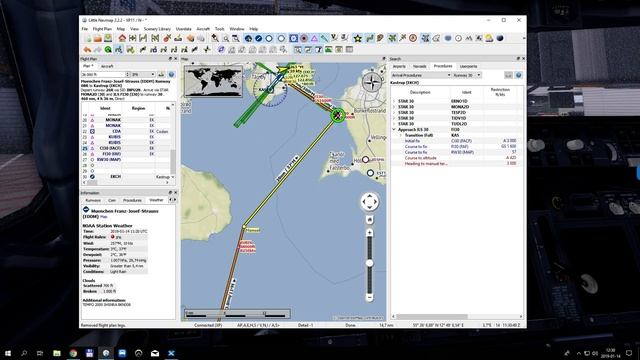Switch to the Userpoints search tab
Image resolution: width=640 pixels, height=360 pixels.
pos(469,66)
